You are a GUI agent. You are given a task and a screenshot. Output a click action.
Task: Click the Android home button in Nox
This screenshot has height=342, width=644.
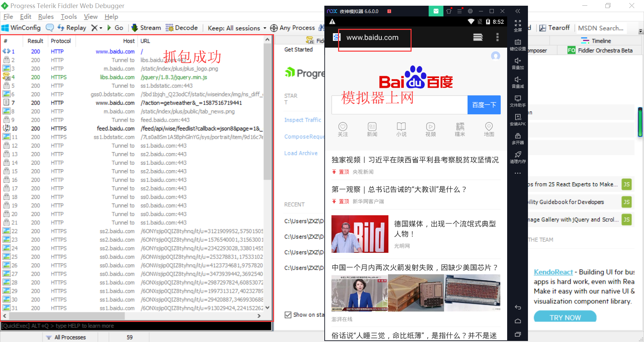point(518,321)
